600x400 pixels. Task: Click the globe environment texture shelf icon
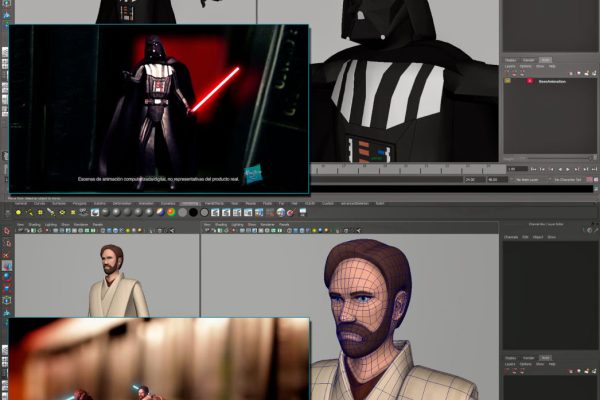pyautogui.click(x=281, y=212)
